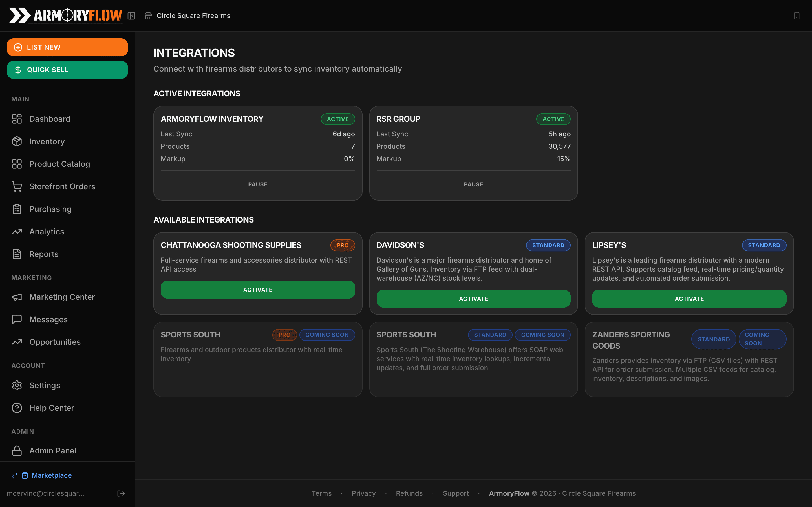Activate the Davidson's integration
This screenshot has height=507, width=812.
[x=473, y=299]
